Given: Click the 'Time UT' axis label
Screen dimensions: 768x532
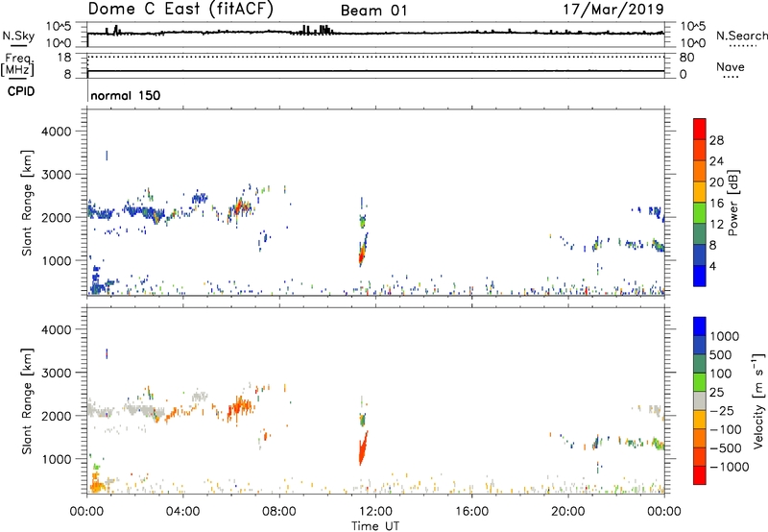Looking at the screenshot, I should click(375, 526).
